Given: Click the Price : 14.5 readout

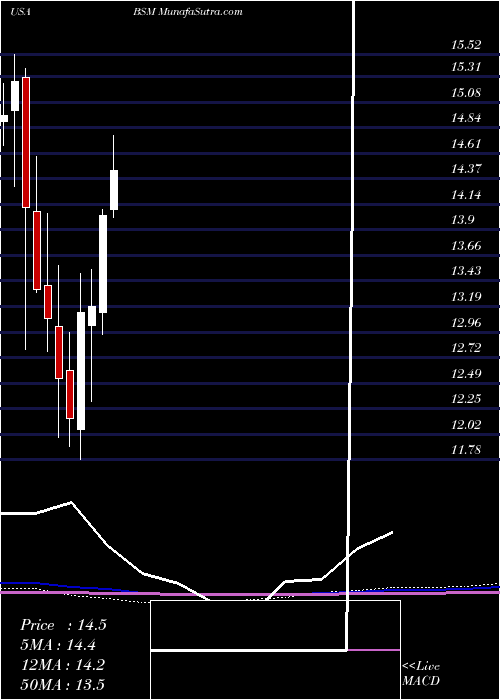Looking at the screenshot, I should point(63,625).
